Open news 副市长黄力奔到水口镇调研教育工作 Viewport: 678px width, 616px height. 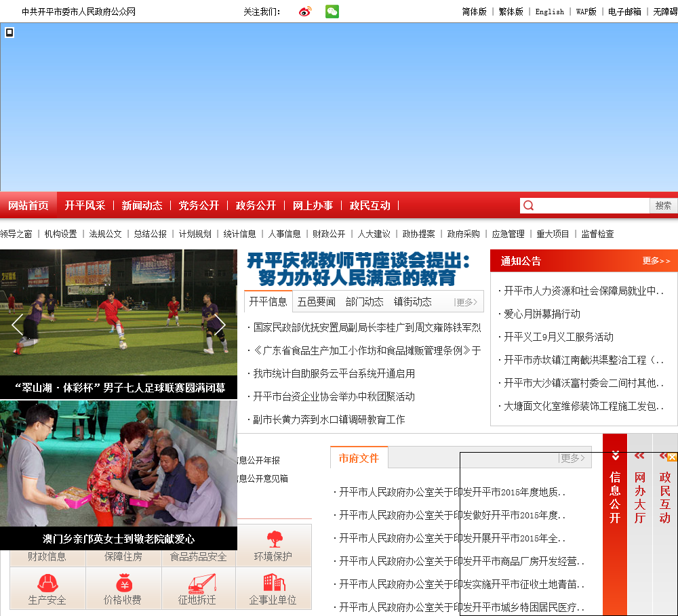[x=329, y=419]
